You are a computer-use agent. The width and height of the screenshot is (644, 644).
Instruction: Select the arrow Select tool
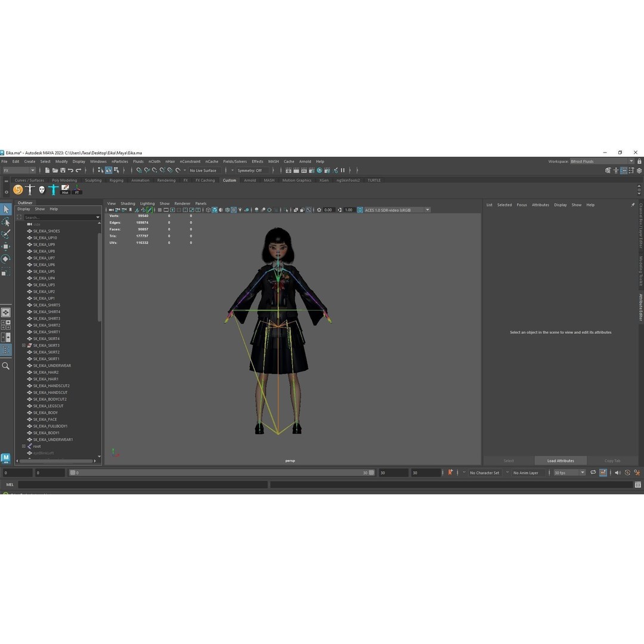pos(6,209)
